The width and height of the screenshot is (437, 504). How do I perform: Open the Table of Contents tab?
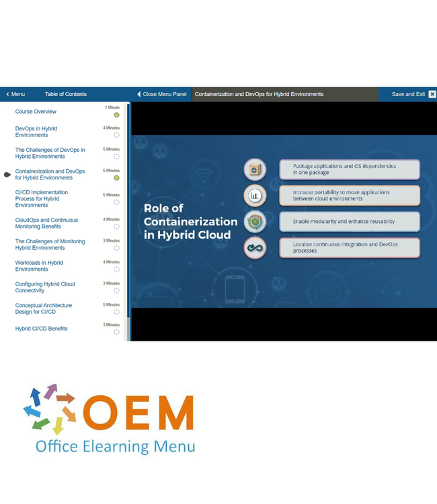coord(66,94)
